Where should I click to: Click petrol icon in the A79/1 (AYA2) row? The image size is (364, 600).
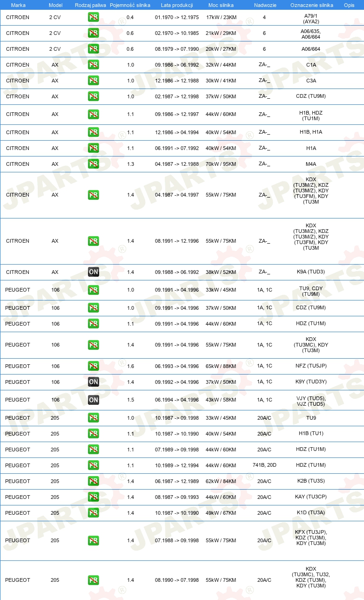(x=94, y=18)
